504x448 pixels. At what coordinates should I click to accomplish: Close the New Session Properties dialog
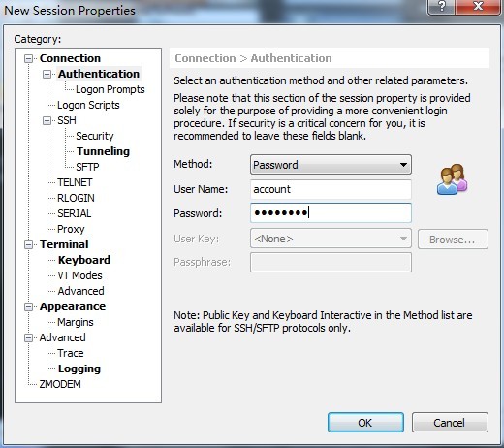478,7
